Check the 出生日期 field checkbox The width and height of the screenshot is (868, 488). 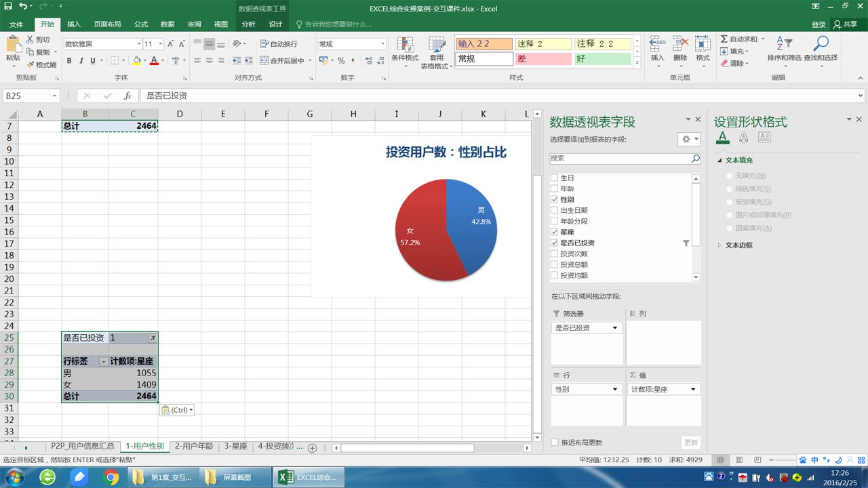click(x=554, y=210)
